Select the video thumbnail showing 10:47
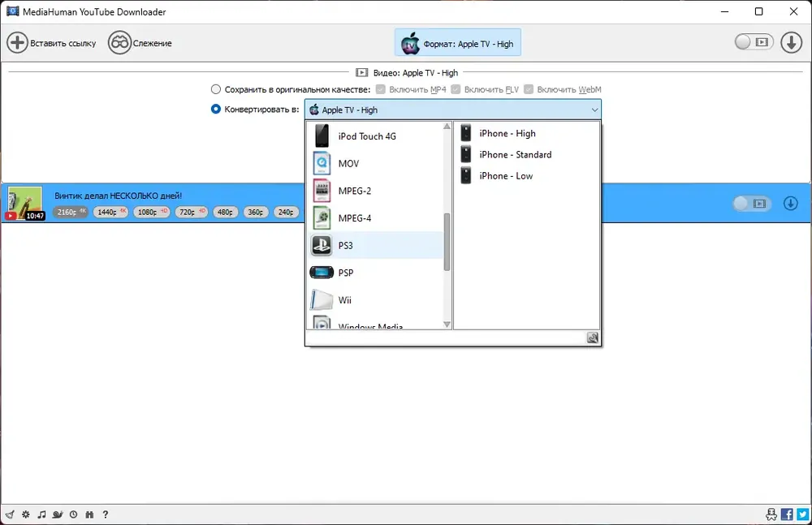The width and height of the screenshot is (812, 525). [24, 204]
